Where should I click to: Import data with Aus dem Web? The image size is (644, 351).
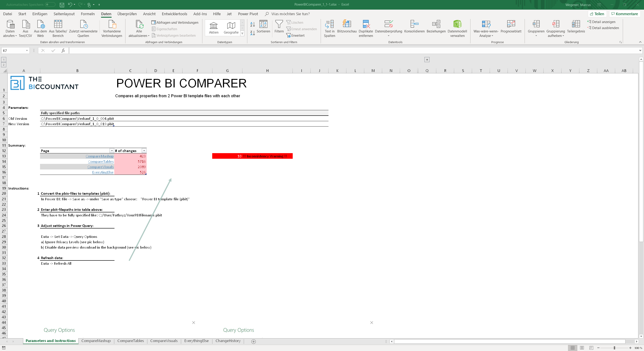(40, 29)
